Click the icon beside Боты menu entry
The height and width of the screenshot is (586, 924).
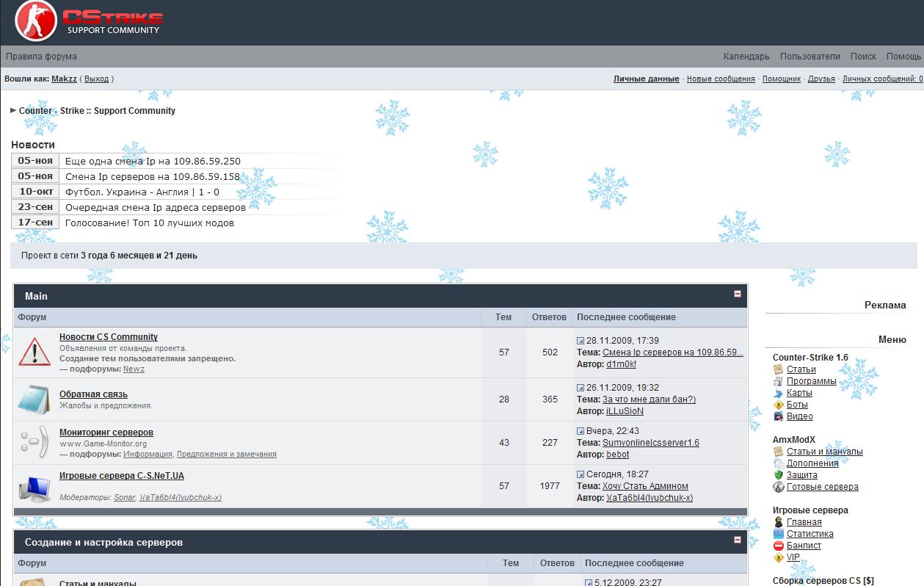tap(779, 405)
